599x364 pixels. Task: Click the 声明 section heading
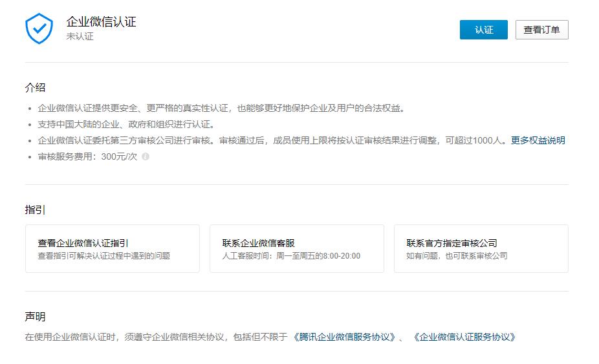tap(35, 317)
